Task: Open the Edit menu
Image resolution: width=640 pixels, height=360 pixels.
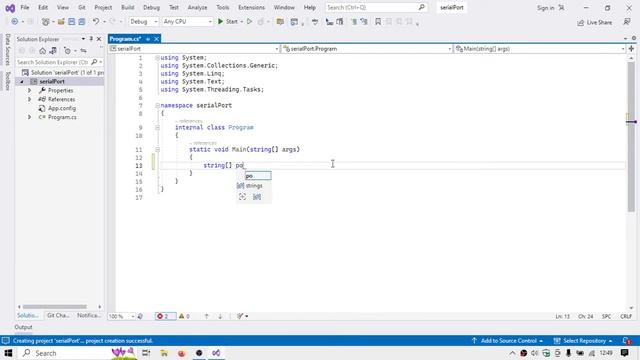Action: tap(43, 7)
